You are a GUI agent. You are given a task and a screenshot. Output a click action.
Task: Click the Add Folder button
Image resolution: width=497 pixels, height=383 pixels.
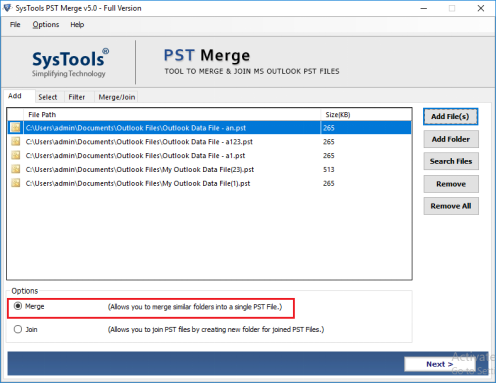pos(451,139)
